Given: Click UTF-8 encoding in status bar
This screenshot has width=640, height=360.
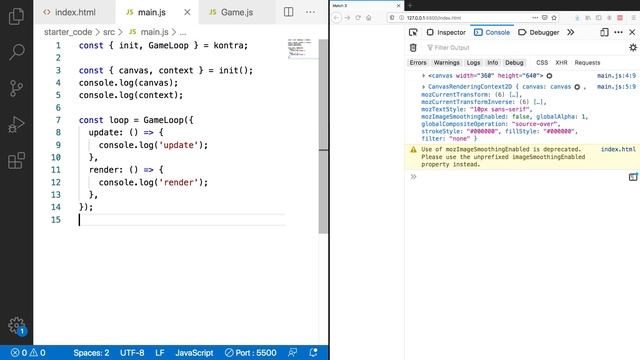Looking at the screenshot, I should (132, 353).
